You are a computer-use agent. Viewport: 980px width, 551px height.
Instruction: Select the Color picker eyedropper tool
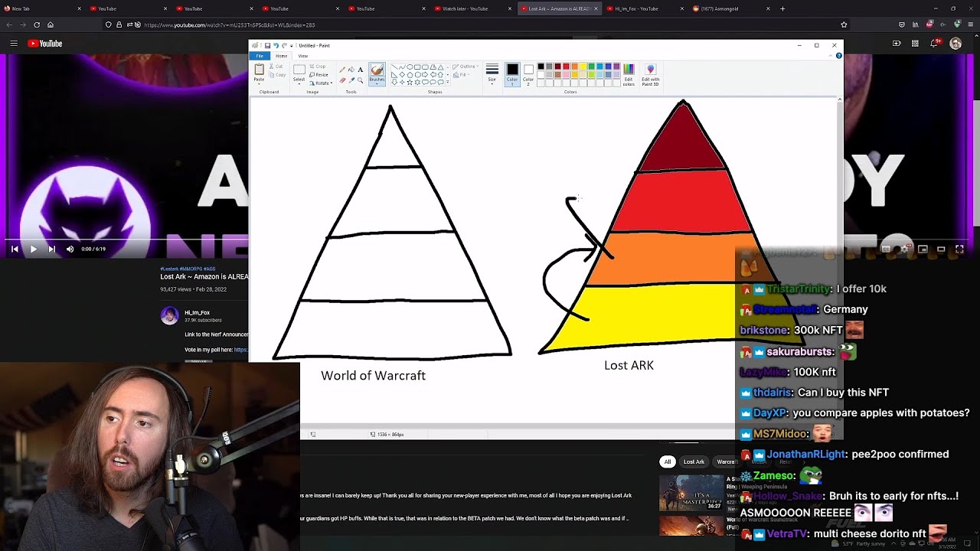point(351,80)
